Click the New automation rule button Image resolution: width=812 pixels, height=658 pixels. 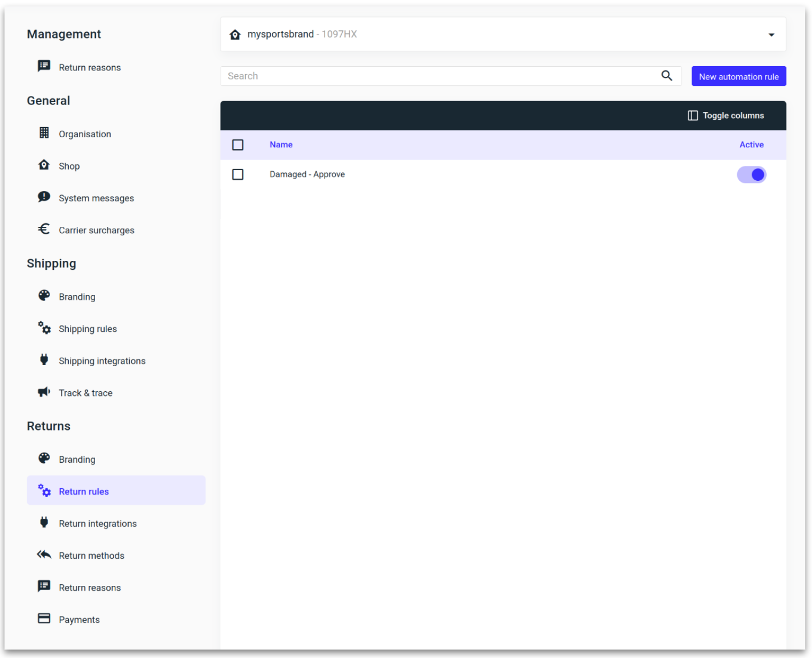(x=738, y=76)
